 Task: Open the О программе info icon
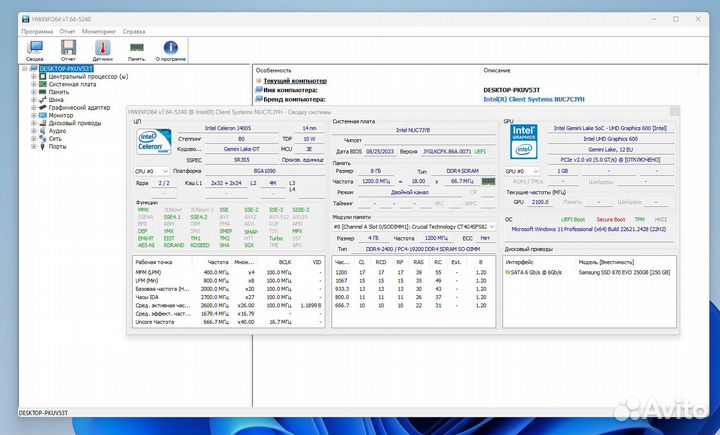pos(170,51)
